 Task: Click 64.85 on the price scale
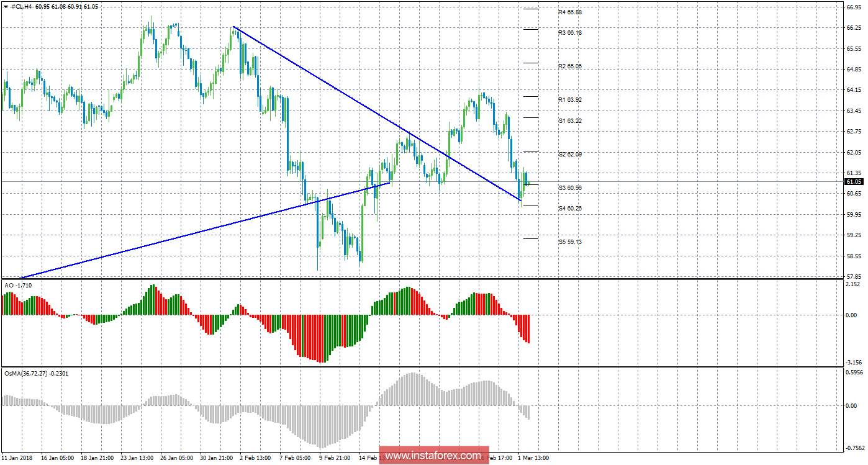click(x=854, y=69)
